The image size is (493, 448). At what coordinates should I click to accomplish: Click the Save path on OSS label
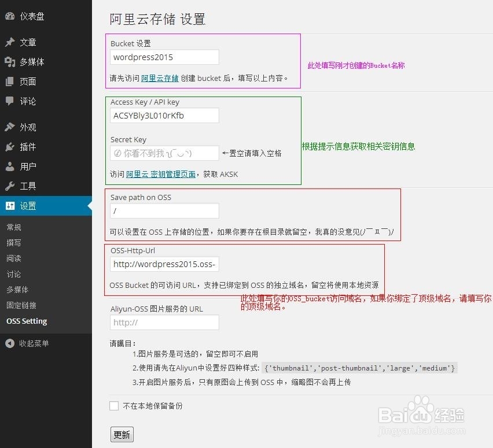click(141, 197)
